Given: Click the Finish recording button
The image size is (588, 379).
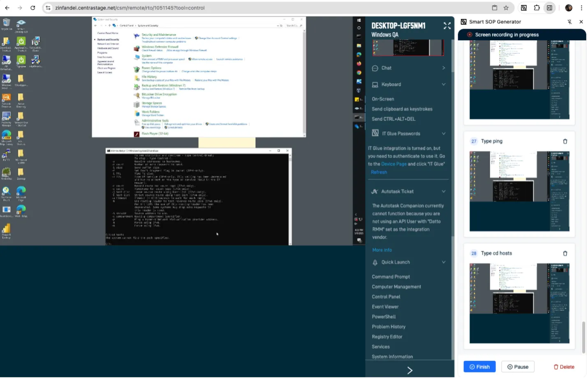Looking at the screenshot, I should point(479,367).
